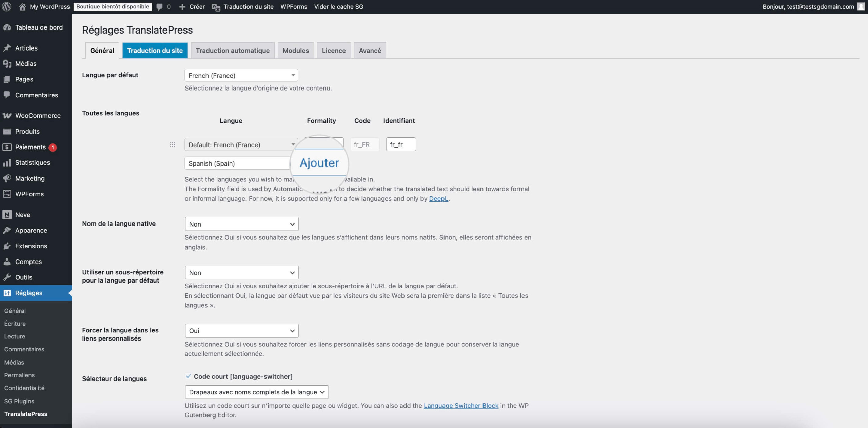Switch to the Avancé tab

(370, 50)
